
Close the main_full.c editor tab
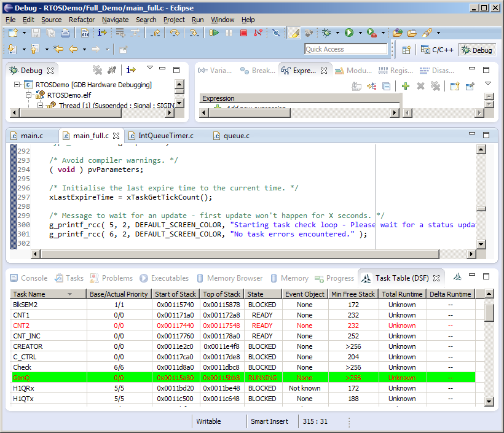click(x=116, y=136)
